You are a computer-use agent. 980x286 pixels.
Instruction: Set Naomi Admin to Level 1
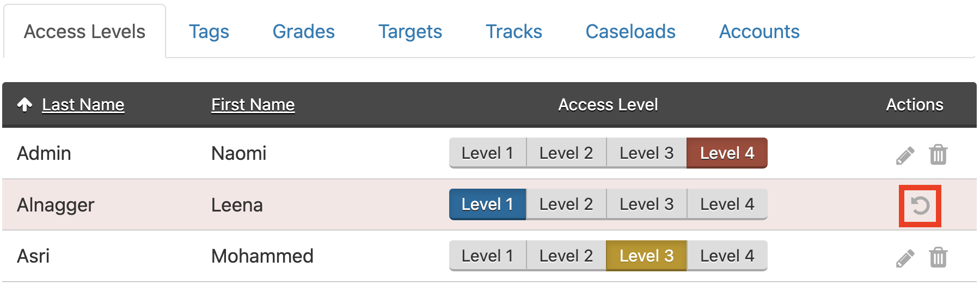click(487, 153)
